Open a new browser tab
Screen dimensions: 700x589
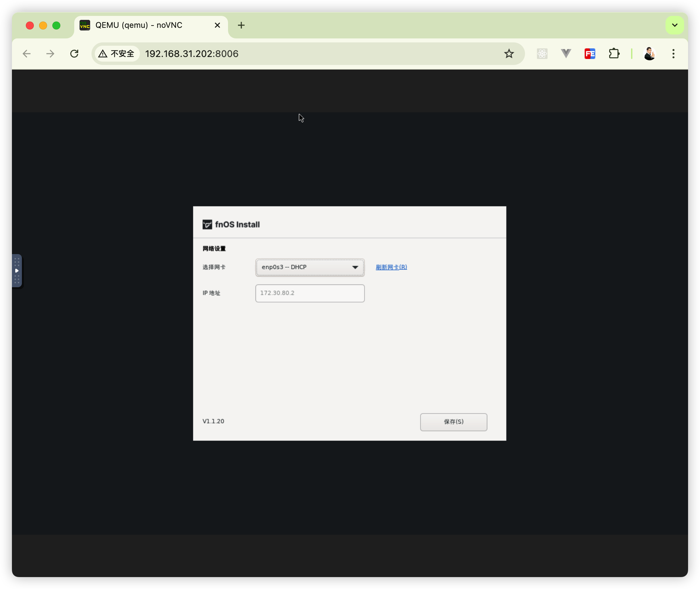[x=241, y=26]
